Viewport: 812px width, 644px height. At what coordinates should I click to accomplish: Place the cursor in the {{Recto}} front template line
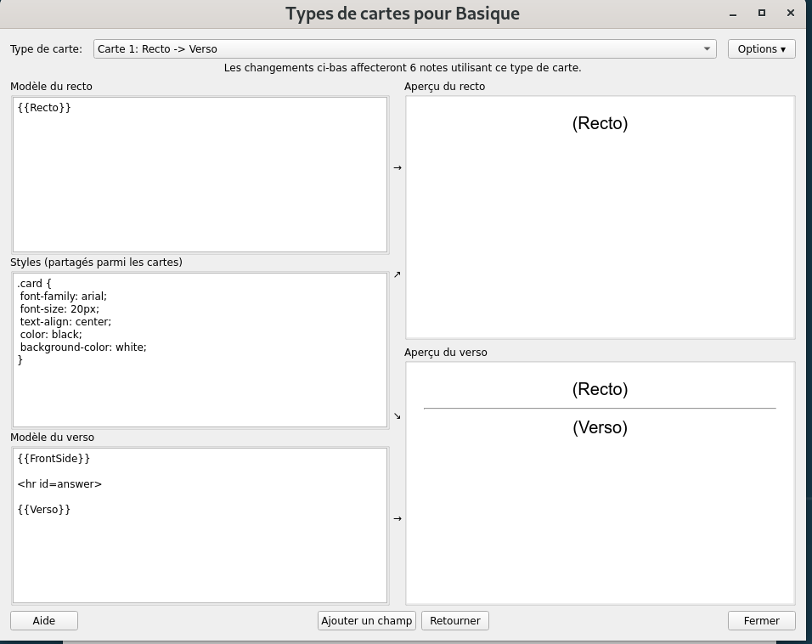[44, 108]
